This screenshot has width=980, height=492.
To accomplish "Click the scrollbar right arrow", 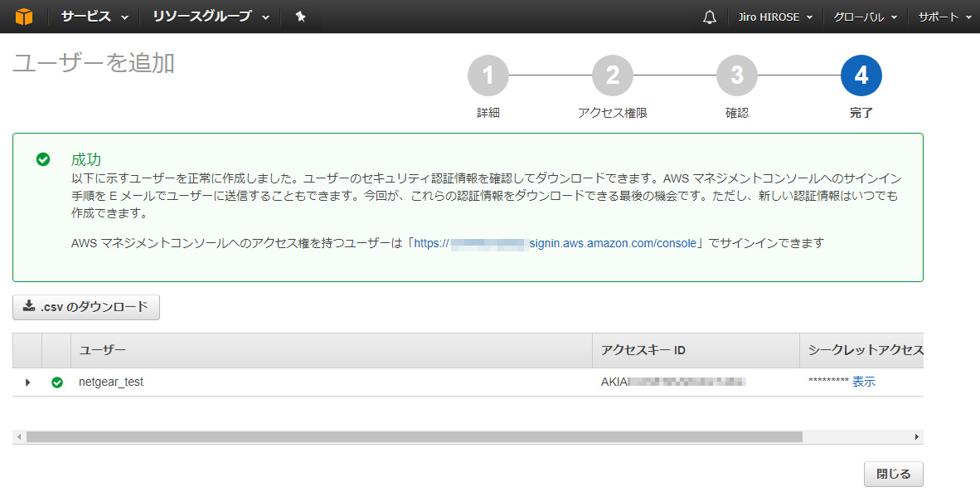I will (x=917, y=437).
